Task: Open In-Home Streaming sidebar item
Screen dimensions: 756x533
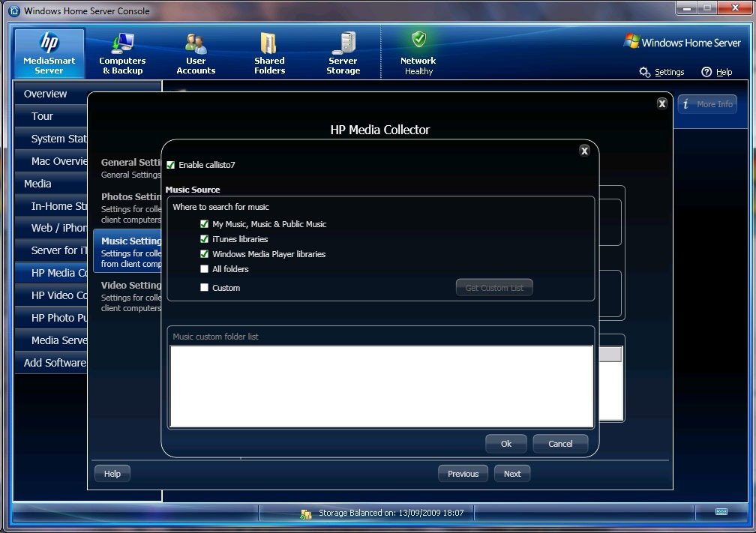Action: point(51,206)
